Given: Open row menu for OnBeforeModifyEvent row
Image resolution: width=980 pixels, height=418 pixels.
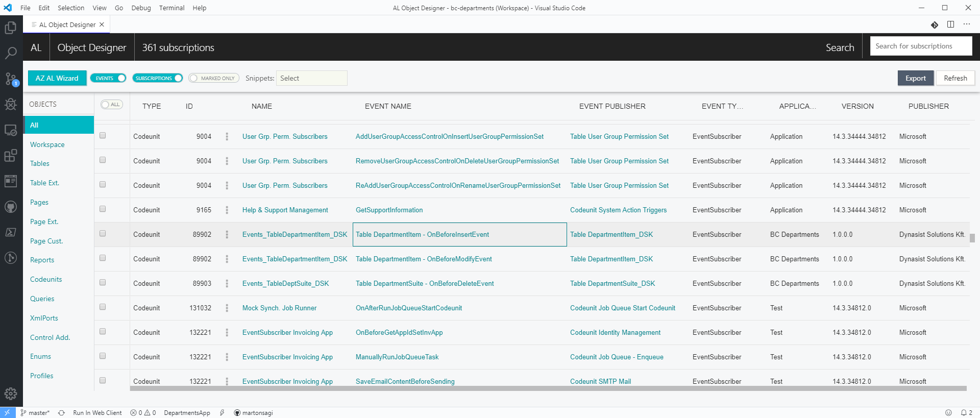Looking at the screenshot, I should coord(227,259).
